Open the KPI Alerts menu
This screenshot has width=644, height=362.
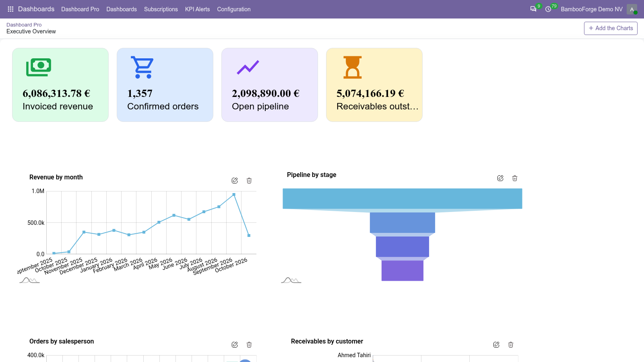point(197,9)
